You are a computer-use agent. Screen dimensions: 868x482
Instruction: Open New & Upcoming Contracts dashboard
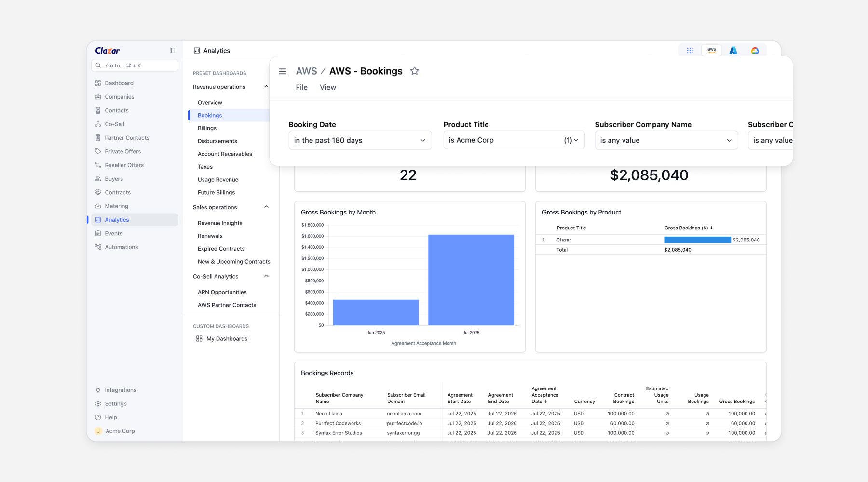(x=234, y=262)
